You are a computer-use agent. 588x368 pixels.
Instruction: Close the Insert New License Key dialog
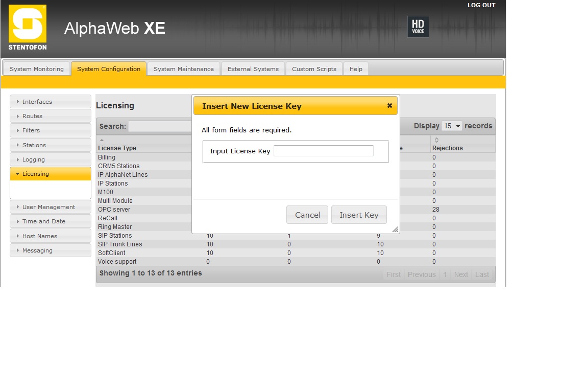[389, 106]
